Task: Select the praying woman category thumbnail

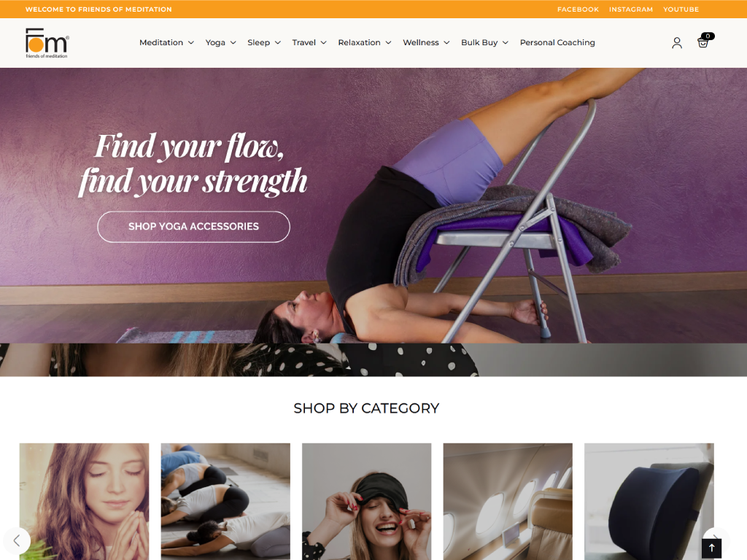Action: tap(85, 502)
